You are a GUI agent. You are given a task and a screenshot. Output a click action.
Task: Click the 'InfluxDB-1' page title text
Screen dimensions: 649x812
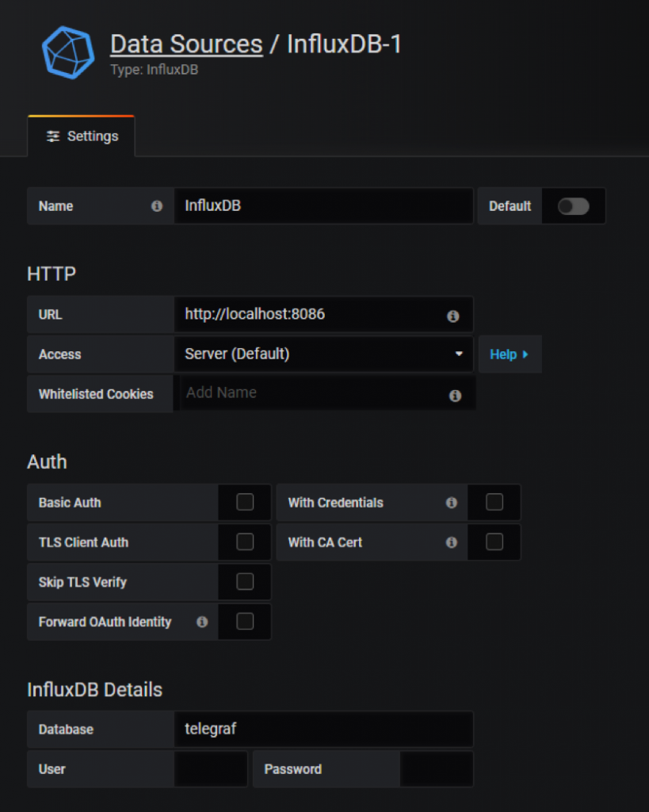(344, 44)
